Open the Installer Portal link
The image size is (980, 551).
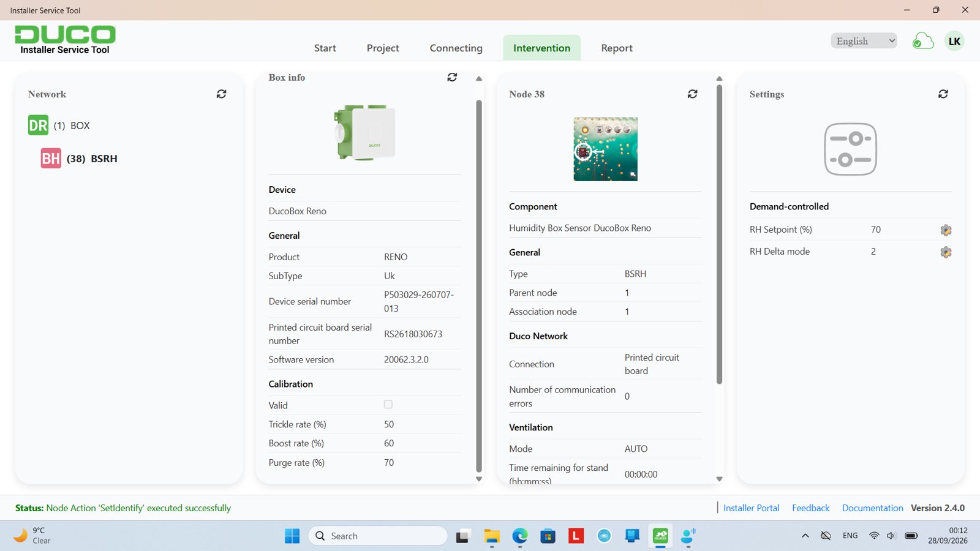click(x=752, y=508)
